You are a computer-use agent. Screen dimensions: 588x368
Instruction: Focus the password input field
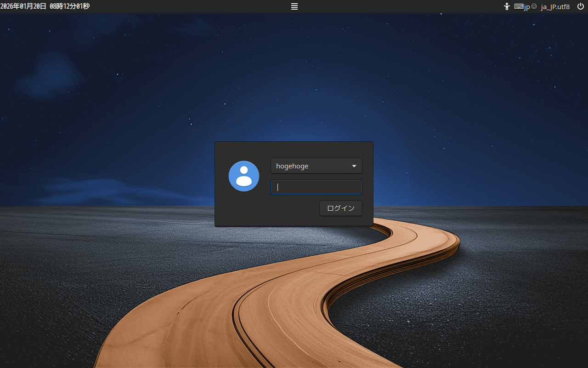coord(316,187)
